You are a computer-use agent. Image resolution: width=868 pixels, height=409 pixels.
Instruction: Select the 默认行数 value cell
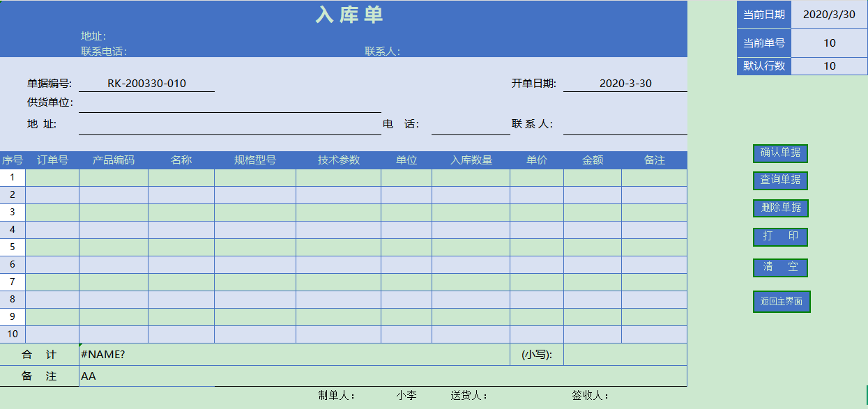pos(829,66)
